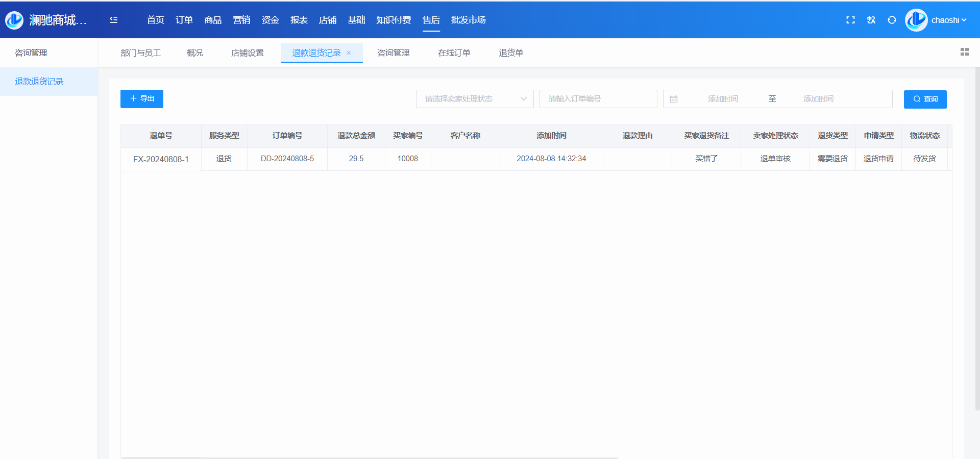
Task: Open the 订单 top navigation menu
Action: click(x=184, y=20)
